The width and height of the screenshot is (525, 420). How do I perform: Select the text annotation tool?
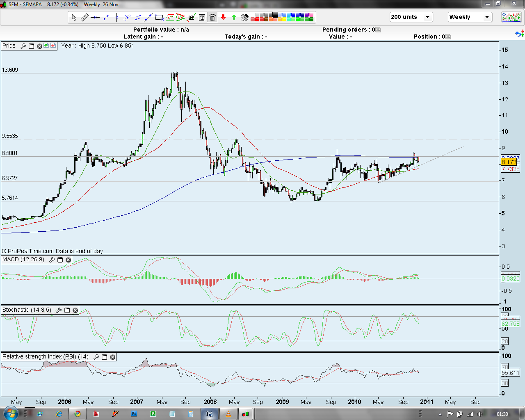click(x=202, y=17)
